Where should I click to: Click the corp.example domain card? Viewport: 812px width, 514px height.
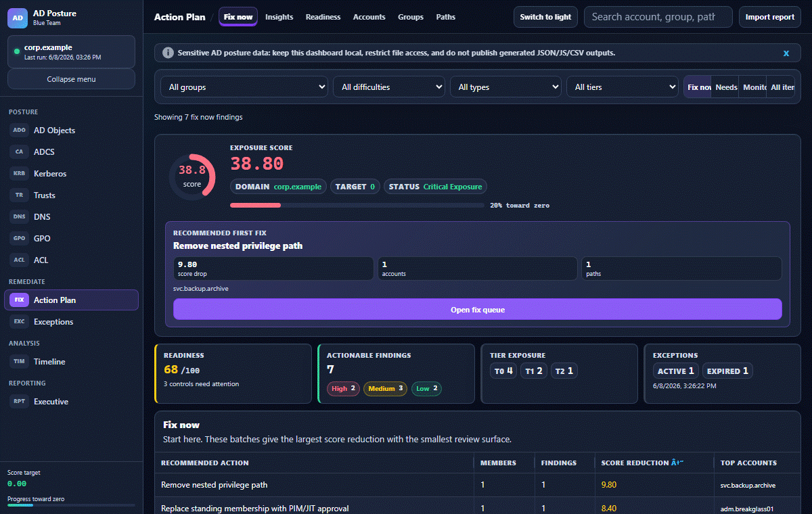click(71, 53)
